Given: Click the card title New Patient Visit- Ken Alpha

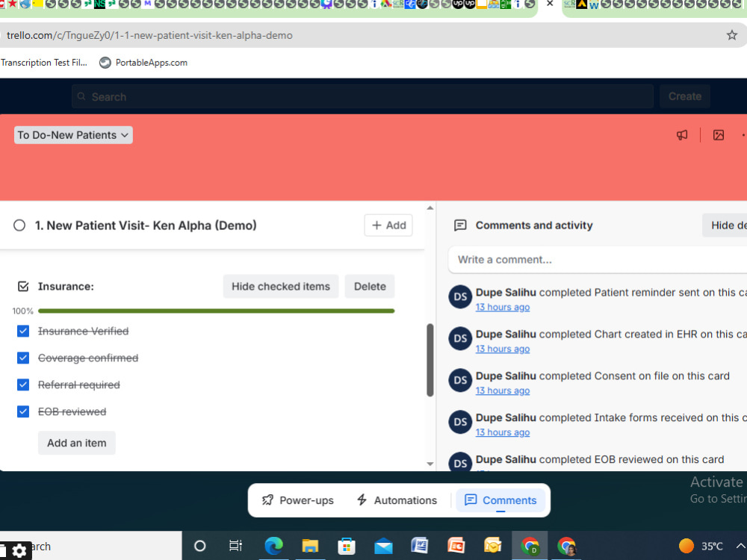Looking at the screenshot, I should [146, 225].
